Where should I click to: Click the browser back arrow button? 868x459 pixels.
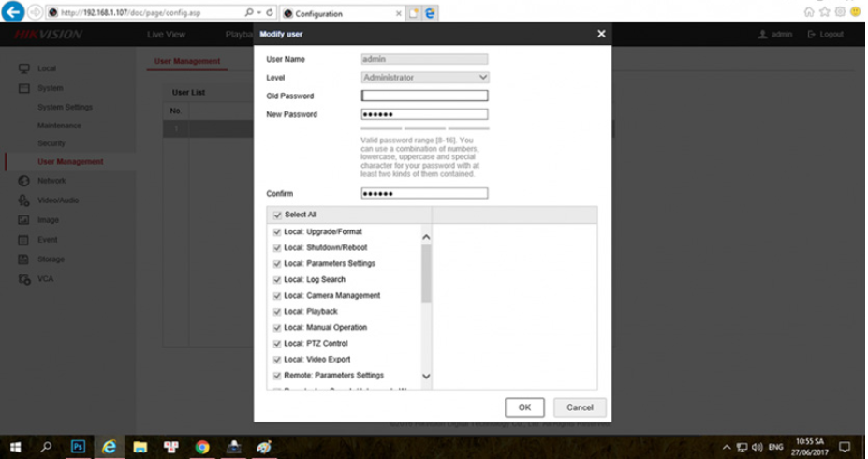[x=12, y=11]
